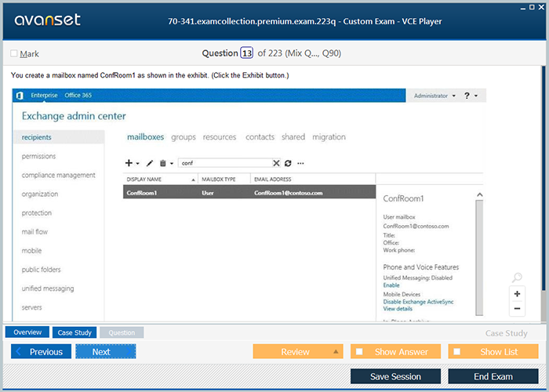
Task: Zoom out with the minus button
Action: point(517,308)
